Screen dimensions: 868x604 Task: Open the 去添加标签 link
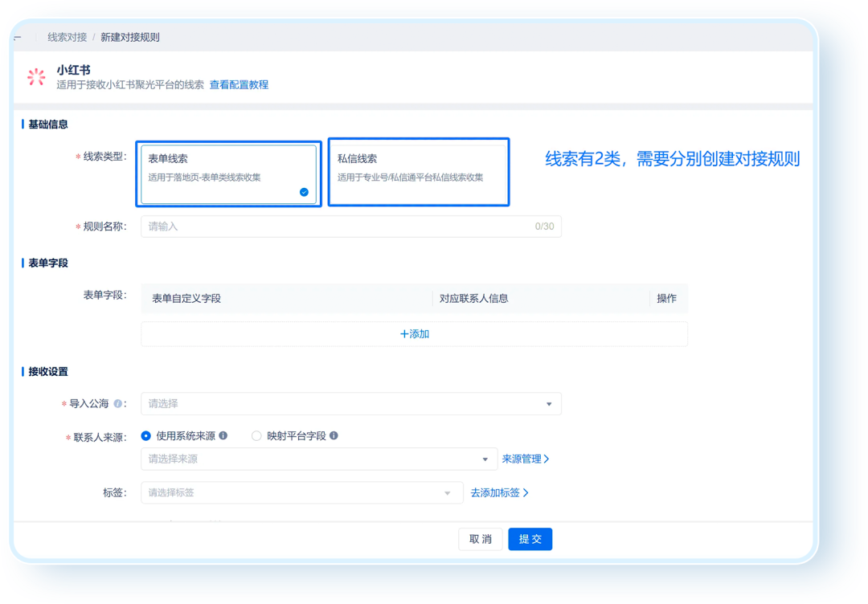[499, 493]
